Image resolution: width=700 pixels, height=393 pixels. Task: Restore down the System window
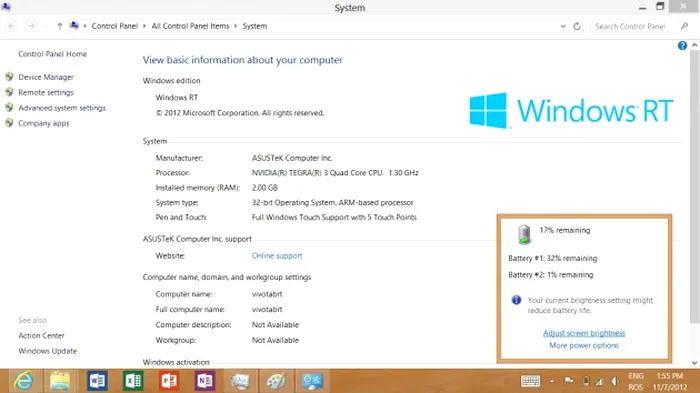coord(660,6)
